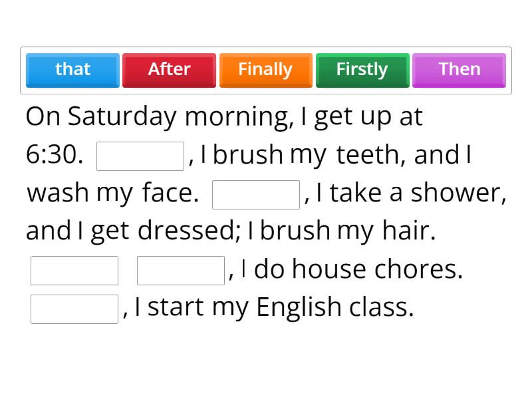Screen dimensions: 532x399
Task: Click the blank after "wash my face."
Action: (x=257, y=193)
